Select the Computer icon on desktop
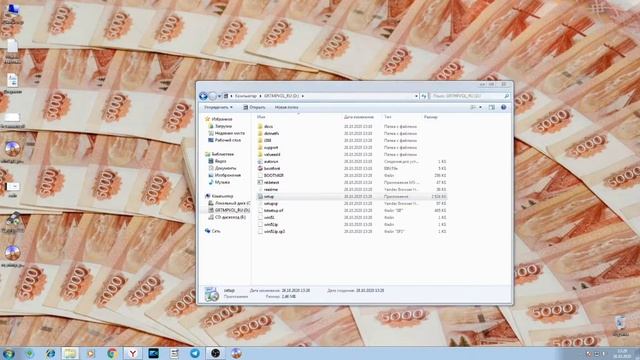 pos(12,13)
